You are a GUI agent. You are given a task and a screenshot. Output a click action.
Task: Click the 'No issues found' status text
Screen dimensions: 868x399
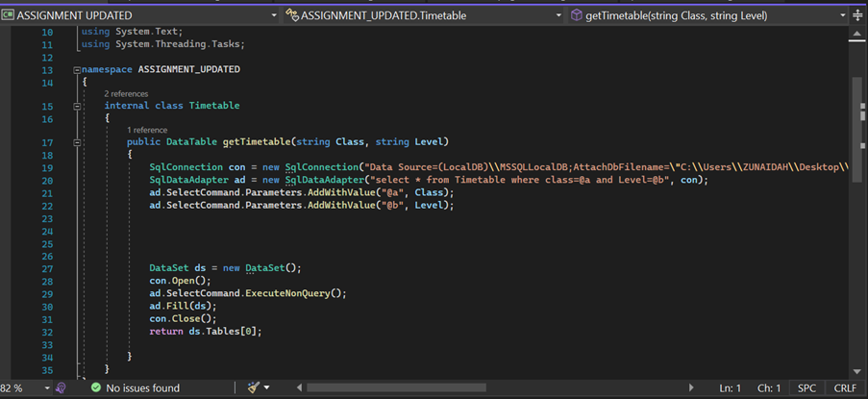pyautogui.click(x=143, y=387)
